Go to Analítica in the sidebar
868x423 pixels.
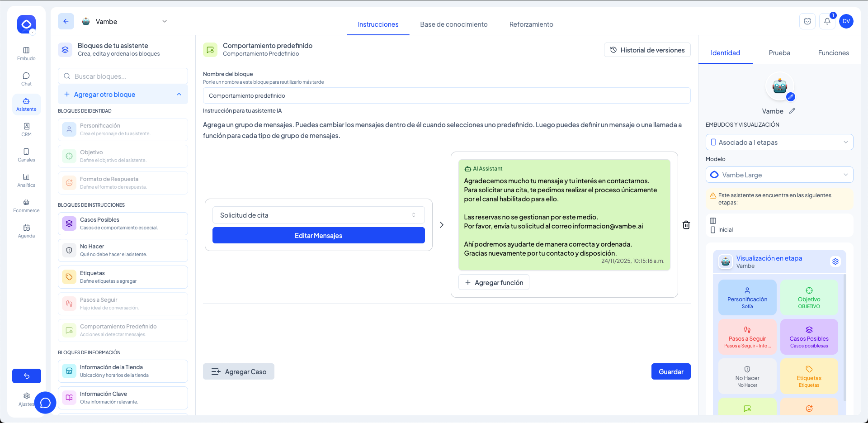point(26,180)
